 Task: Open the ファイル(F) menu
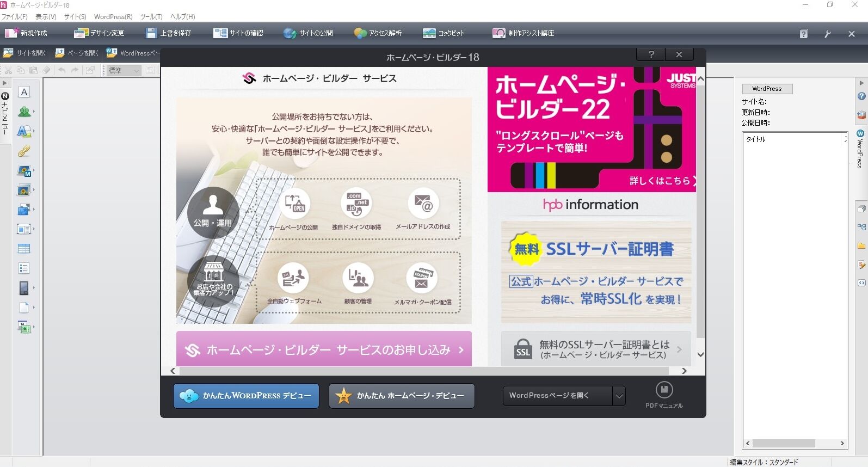click(x=15, y=17)
